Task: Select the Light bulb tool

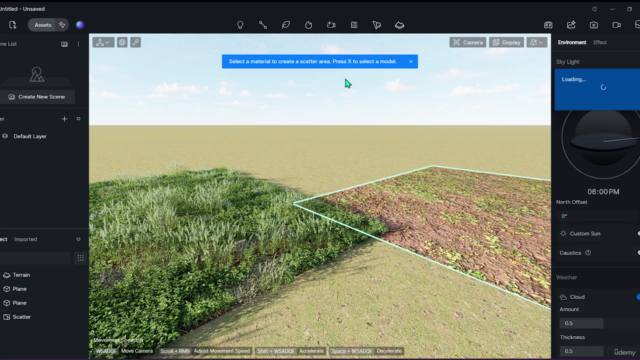Action: click(x=240, y=25)
